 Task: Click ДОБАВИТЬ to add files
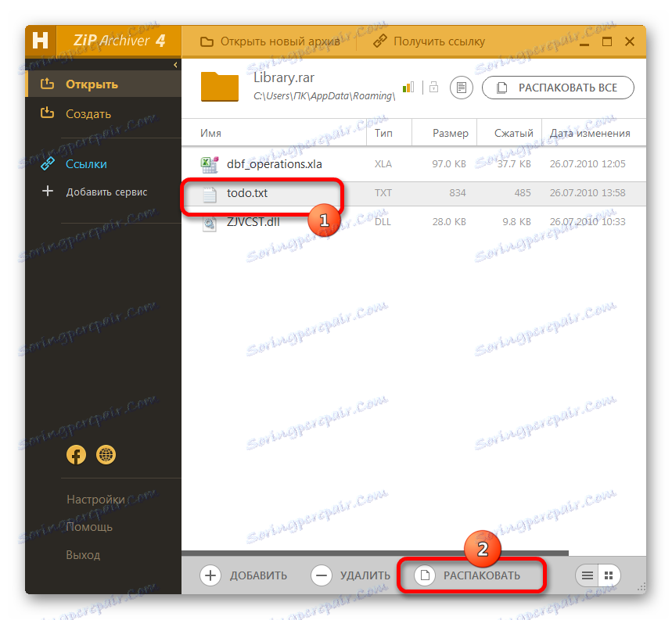coord(243,575)
